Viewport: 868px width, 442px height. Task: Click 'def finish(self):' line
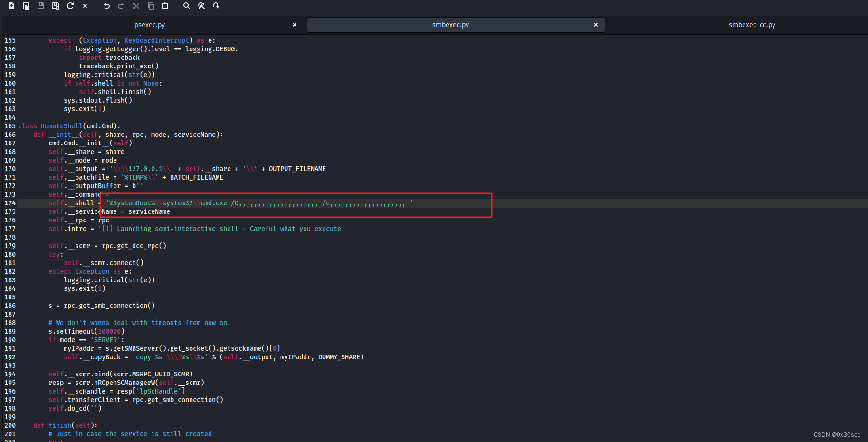[66, 425]
